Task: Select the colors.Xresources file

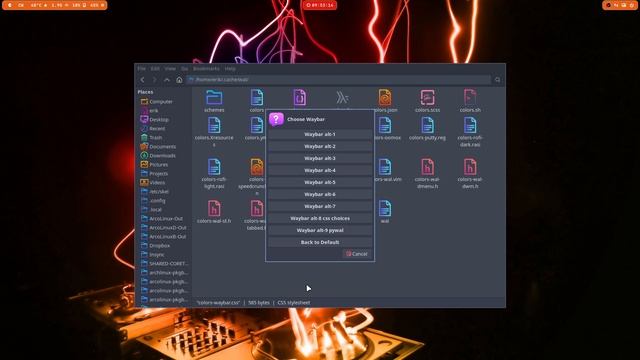Action: click(214, 125)
